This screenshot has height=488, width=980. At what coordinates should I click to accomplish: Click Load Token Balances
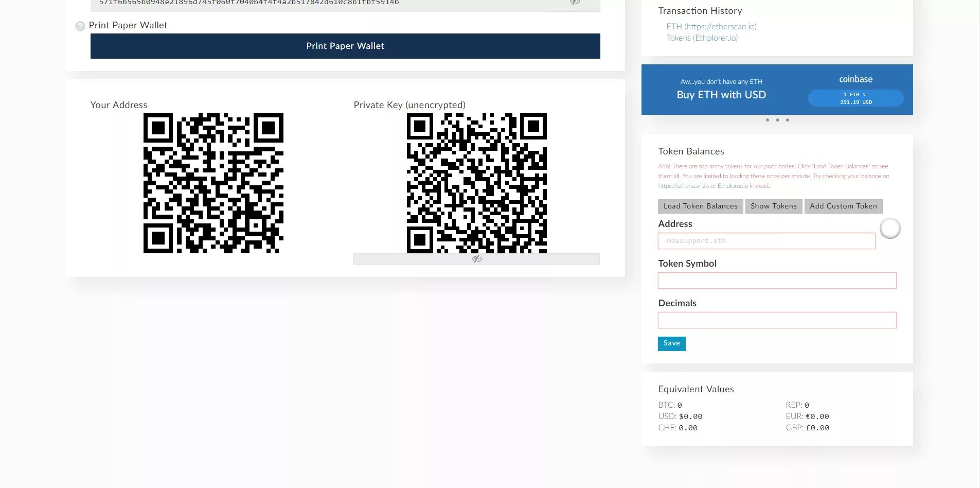point(700,206)
